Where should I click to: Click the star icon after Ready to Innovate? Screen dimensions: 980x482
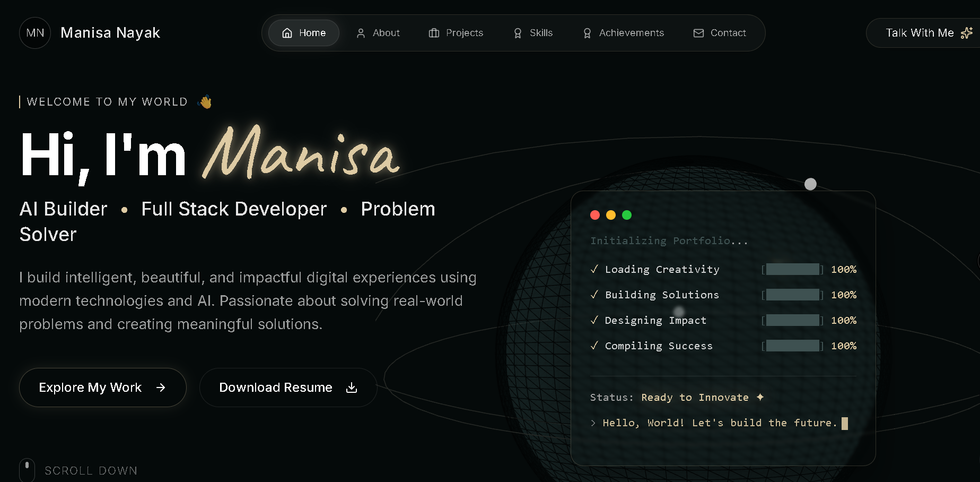point(760,397)
